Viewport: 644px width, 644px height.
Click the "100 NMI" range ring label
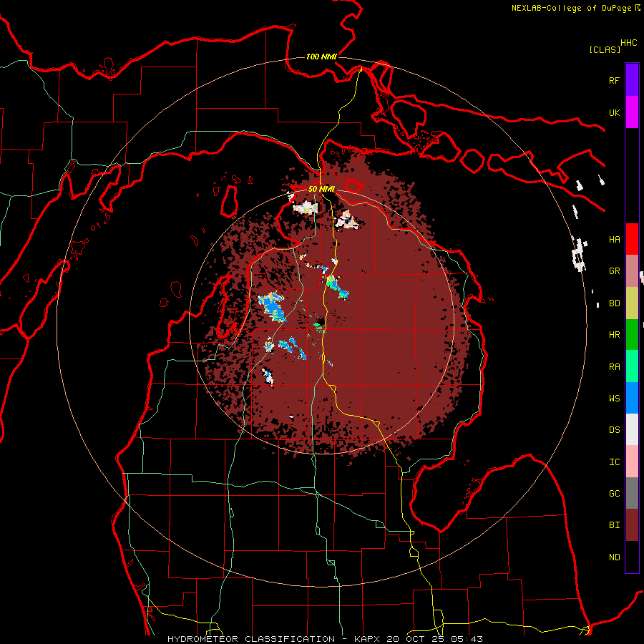click(321, 57)
